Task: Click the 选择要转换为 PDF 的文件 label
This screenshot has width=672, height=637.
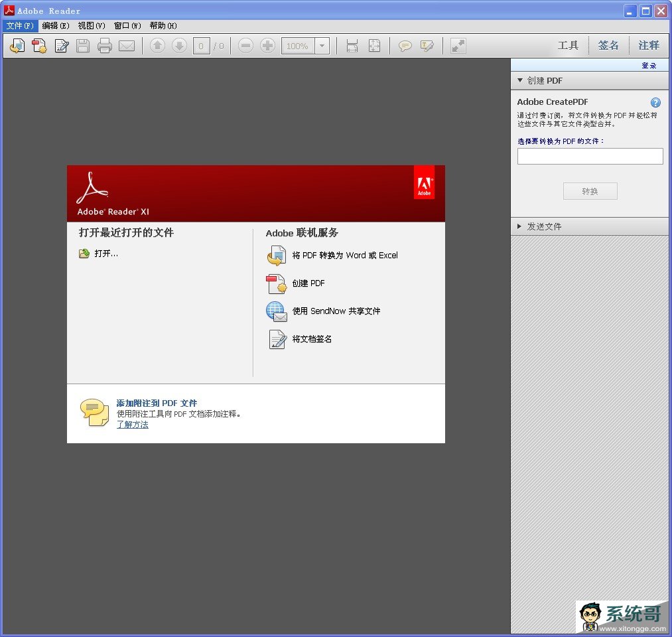Action: (x=561, y=141)
